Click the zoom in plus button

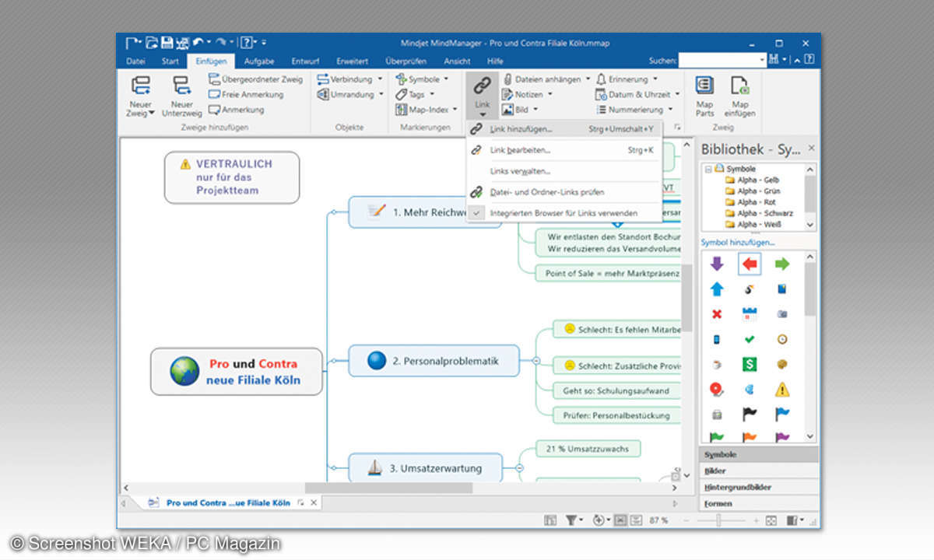coord(755,520)
